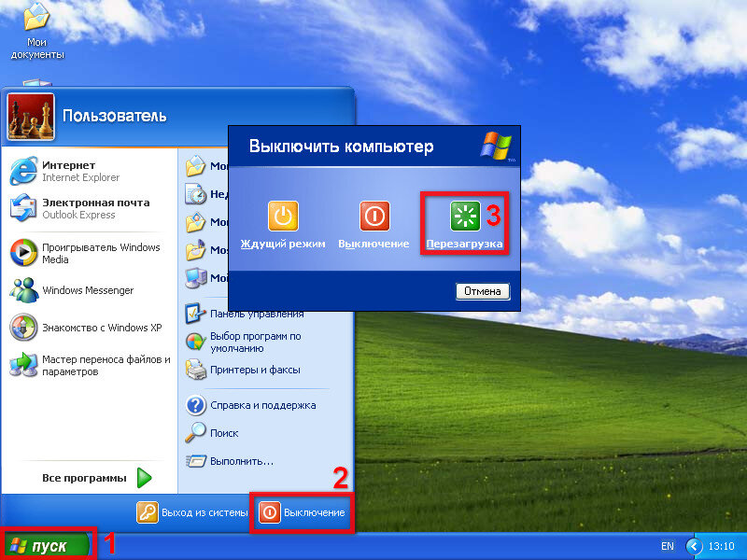The width and height of the screenshot is (747, 560).
Task: Click the Мои документы icon in Start menu
Action: [195, 166]
